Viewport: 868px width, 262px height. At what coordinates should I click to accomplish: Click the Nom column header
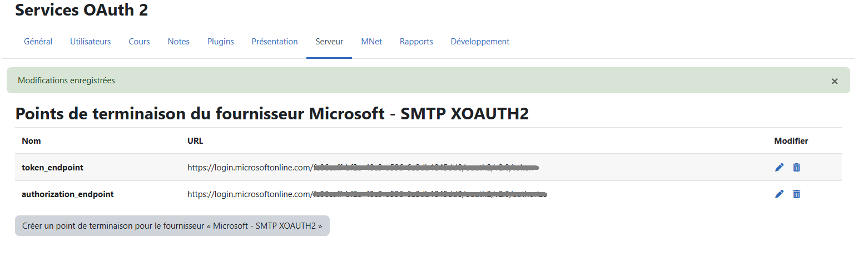coord(31,141)
